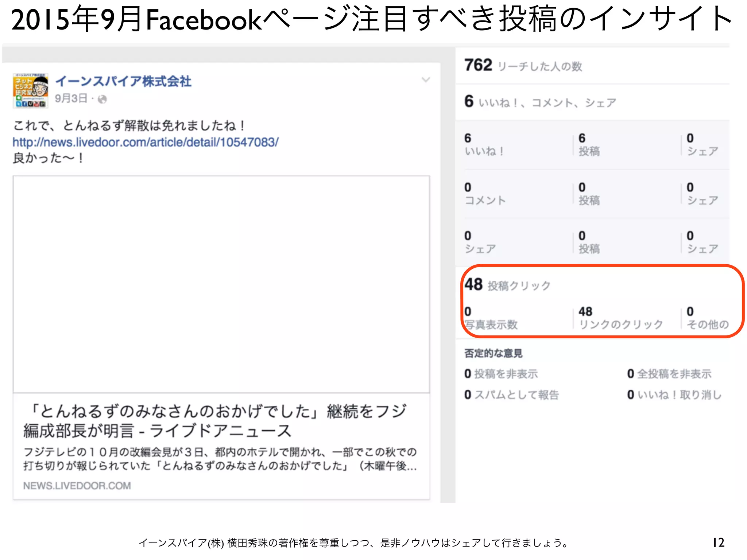This screenshot has width=747, height=560.
Task: Click the 良かった〜！ post text line
Action: pos(49,158)
